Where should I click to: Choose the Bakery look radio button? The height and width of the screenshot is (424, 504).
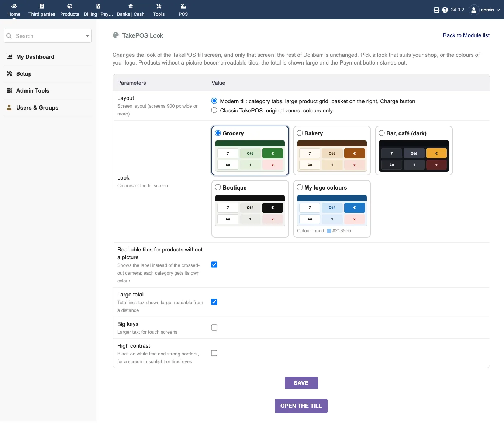300,133
